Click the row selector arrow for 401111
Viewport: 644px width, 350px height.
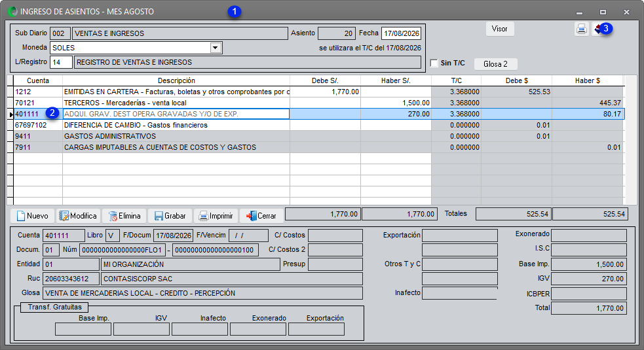coord(10,114)
